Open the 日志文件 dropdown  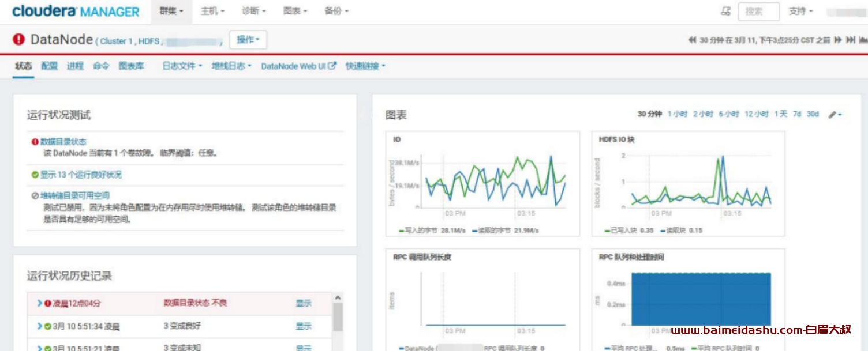(182, 66)
